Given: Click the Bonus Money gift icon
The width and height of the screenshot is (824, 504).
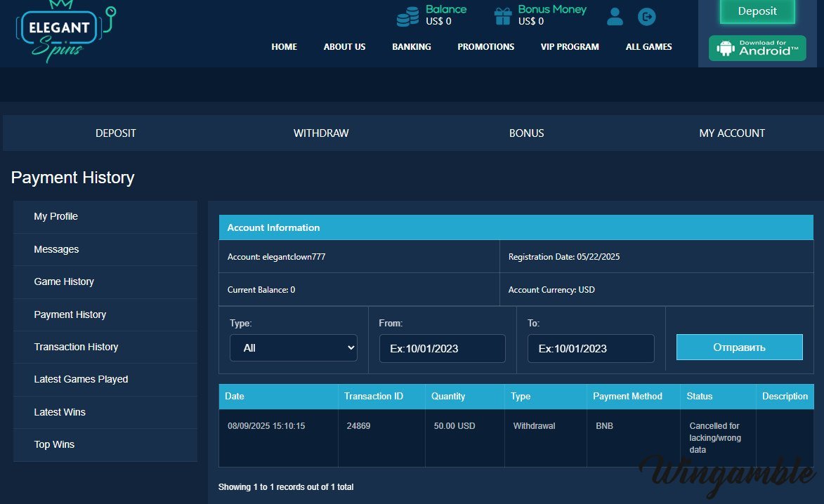Looking at the screenshot, I should point(502,15).
